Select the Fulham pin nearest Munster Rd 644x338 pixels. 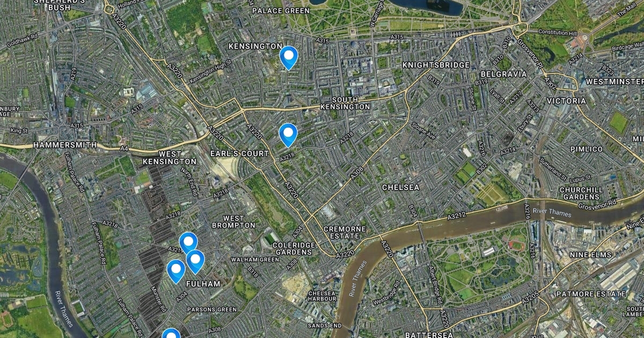tap(176, 271)
